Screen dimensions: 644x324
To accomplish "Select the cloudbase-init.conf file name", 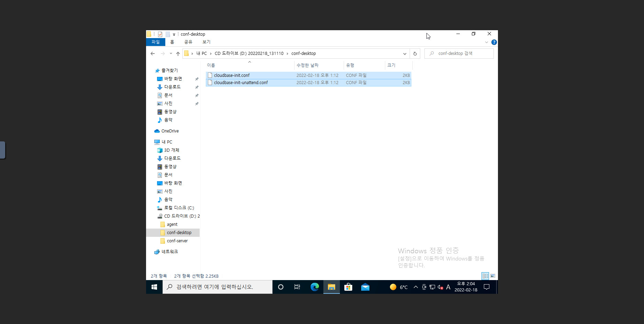I will point(232,76).
